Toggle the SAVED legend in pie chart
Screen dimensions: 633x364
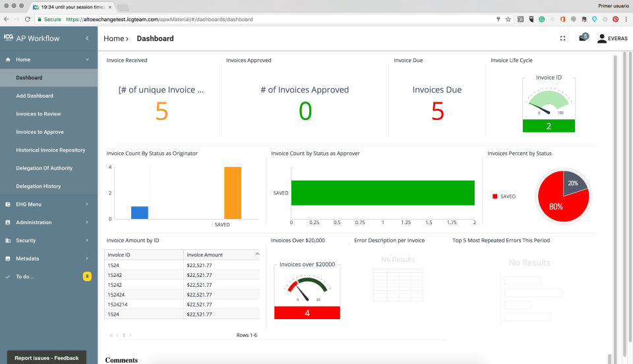(504, 197)
